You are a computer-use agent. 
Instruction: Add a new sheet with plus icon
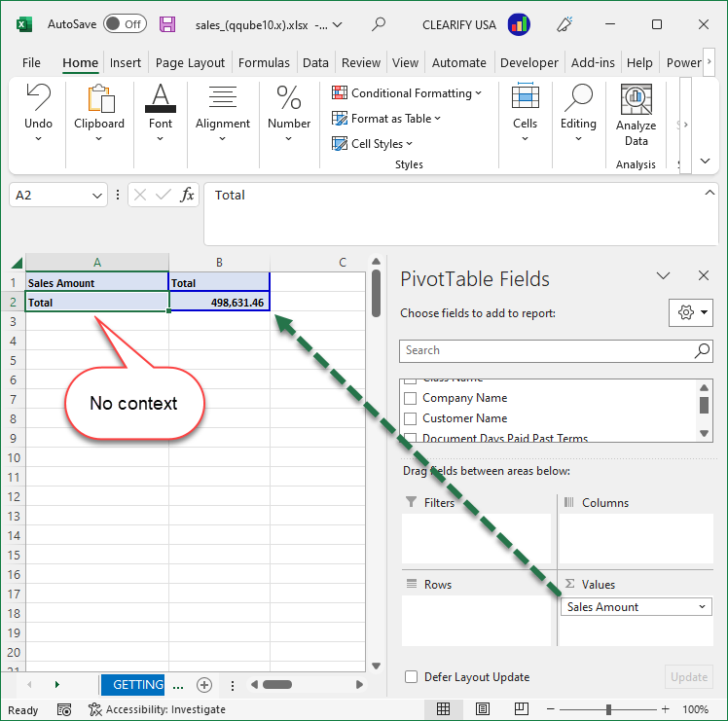click(204, 684)
